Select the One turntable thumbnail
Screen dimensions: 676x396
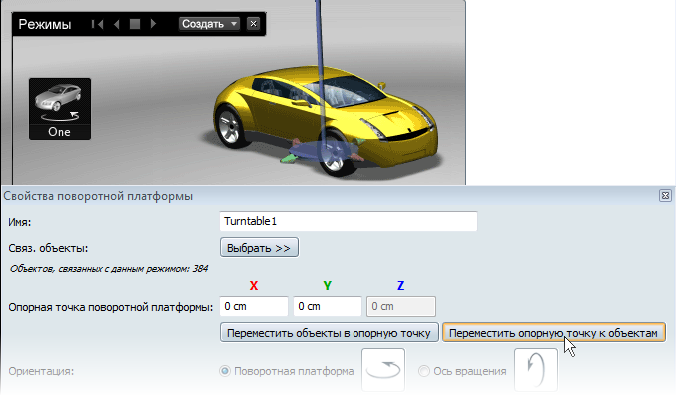tap(60, 109)
